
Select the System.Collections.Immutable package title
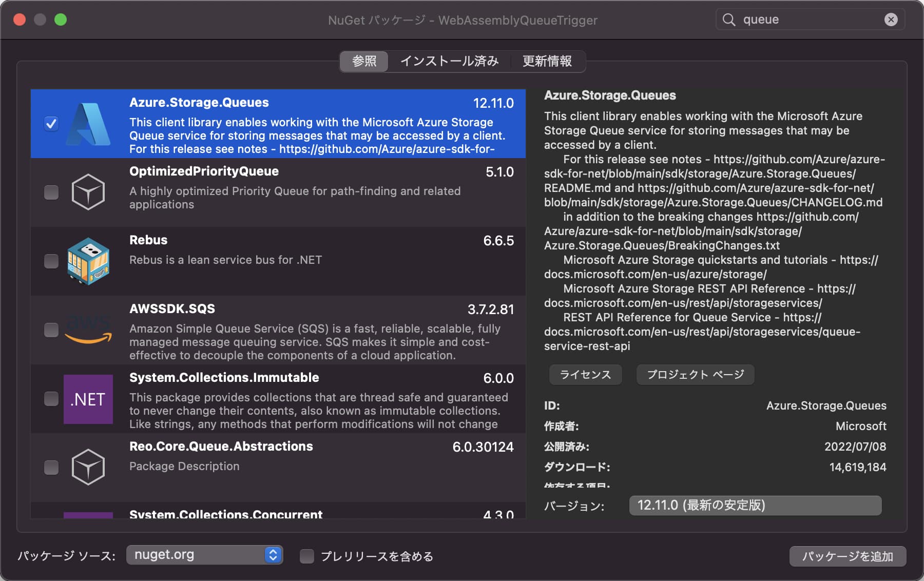pyautogui.click(x=224, y=378)
